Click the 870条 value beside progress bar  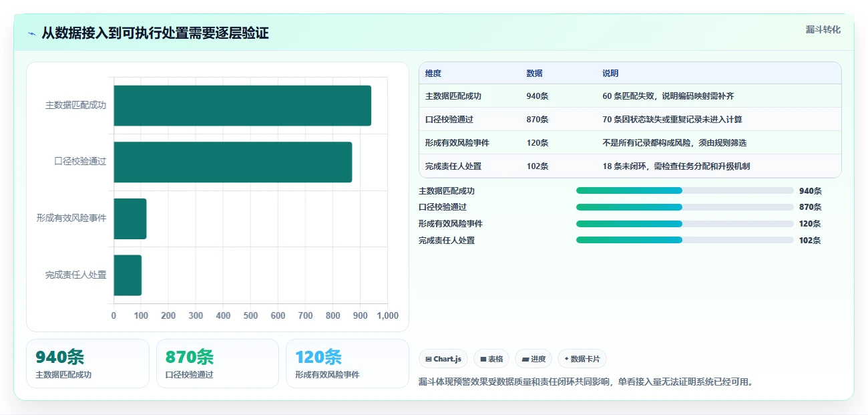(810, 207)
